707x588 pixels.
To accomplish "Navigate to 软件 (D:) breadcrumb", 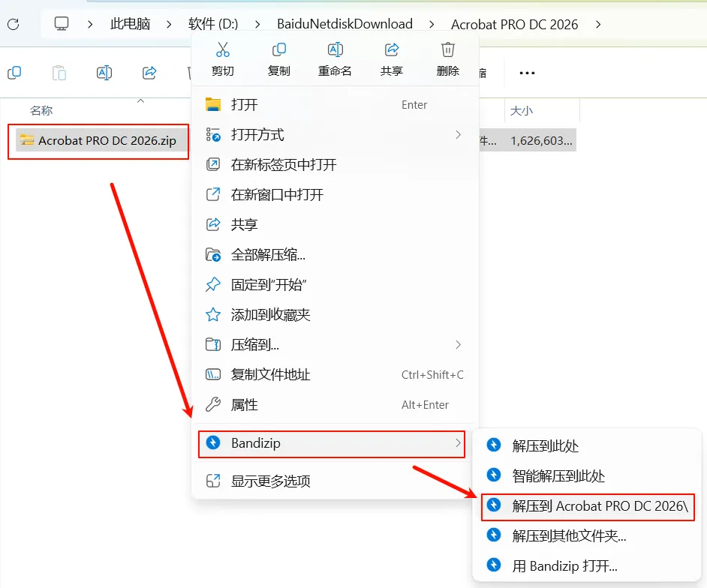I will click(213, 24).
